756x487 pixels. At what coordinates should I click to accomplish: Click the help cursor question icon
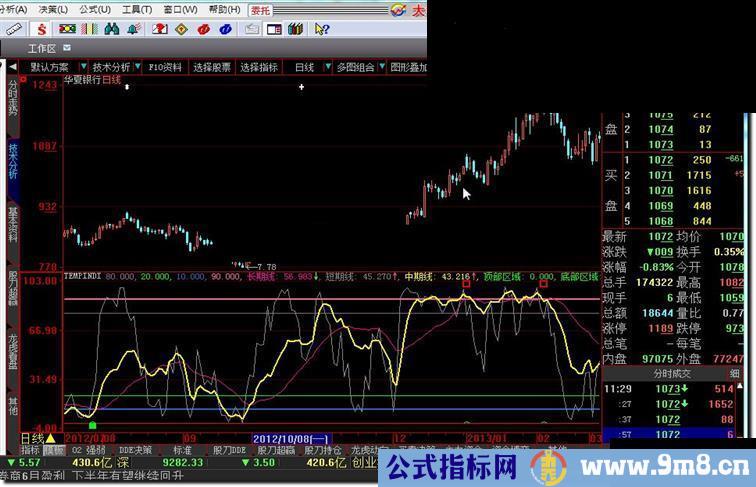(321, 29)
